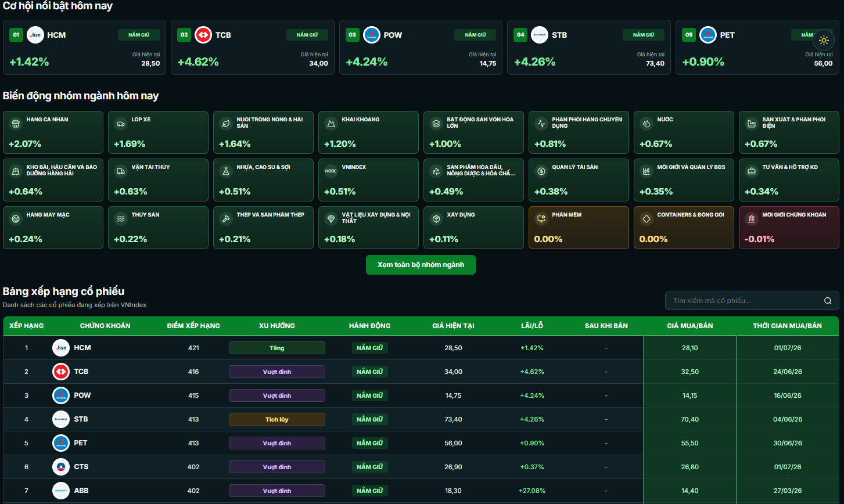The image size is (844, 504).
Task: Select the TCB ticker in ranking table
Action: 81,372
